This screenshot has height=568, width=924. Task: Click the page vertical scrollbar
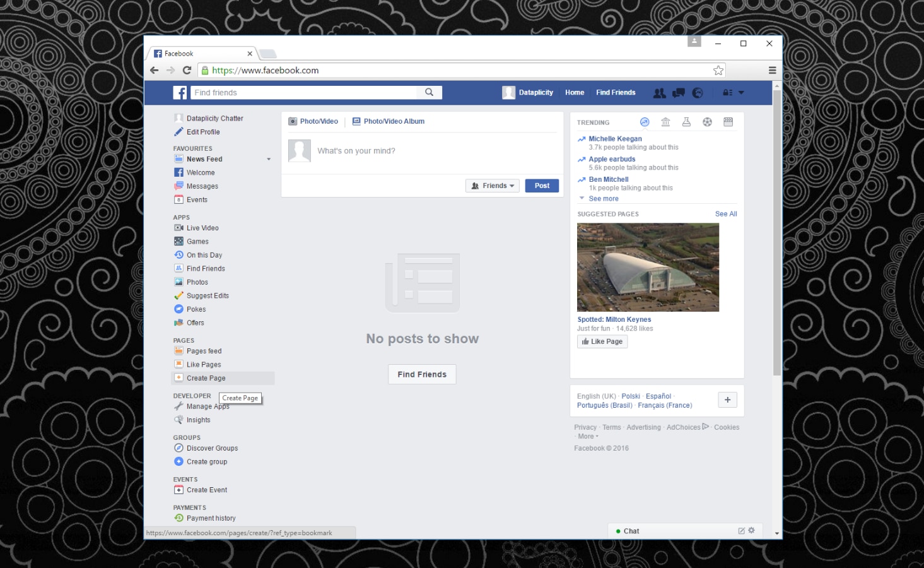coord(777,234)
